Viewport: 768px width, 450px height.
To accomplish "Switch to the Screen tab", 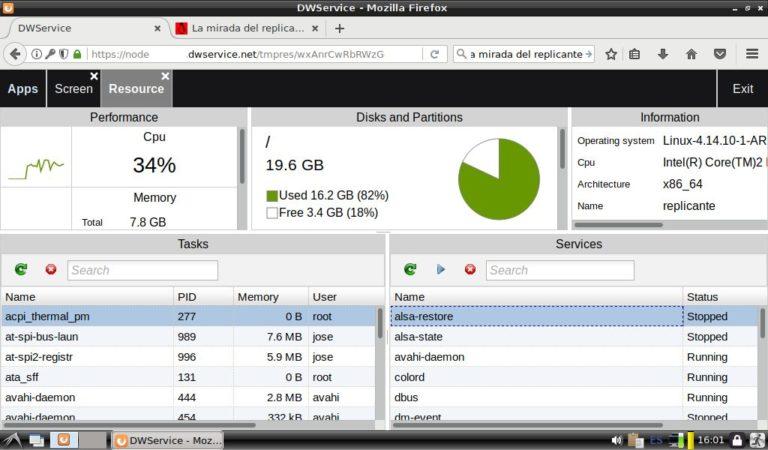I will [72, 89].
